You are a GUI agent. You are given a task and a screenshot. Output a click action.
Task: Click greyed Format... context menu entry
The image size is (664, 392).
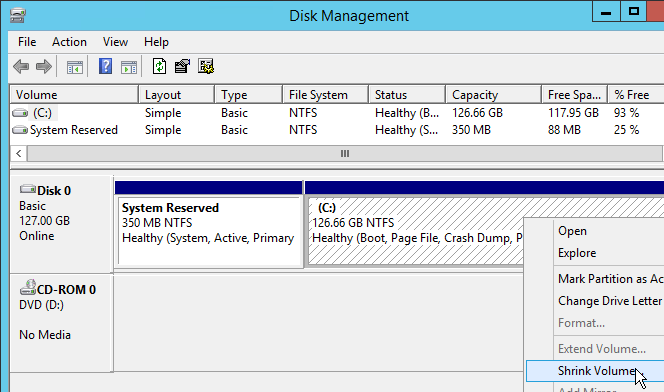[x=595, y=323]
